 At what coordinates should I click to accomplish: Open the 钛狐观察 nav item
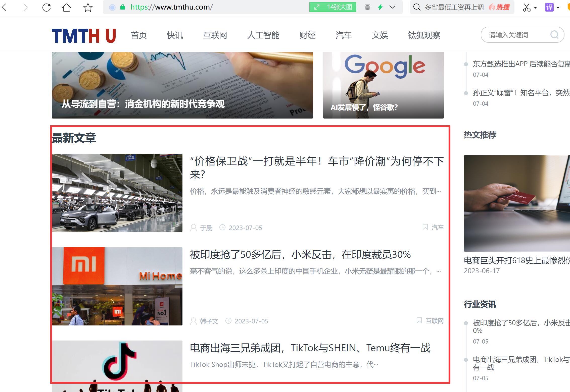pyautogui.click(x=424, y=35)
